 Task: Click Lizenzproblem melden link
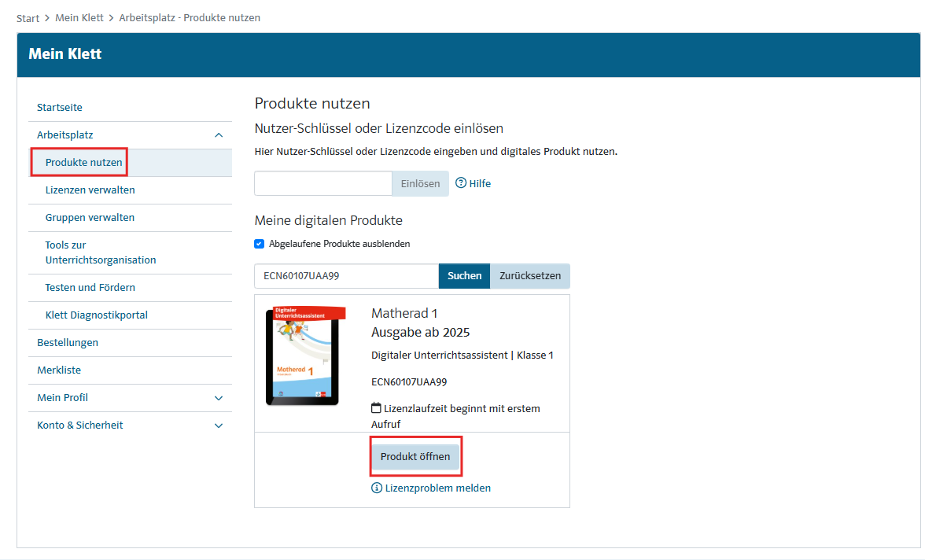[x=437, y=488]
